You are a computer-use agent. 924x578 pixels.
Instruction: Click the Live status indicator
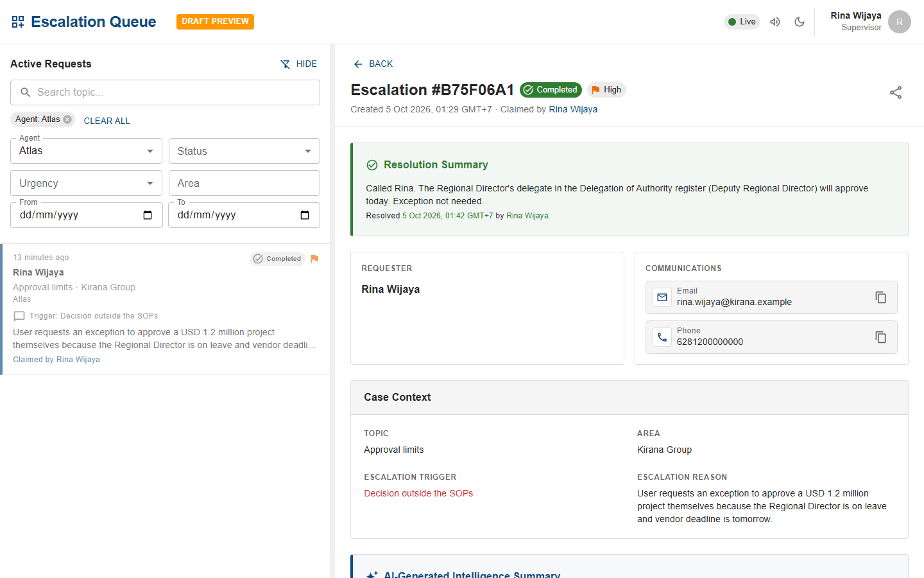(x=742, y=22)
